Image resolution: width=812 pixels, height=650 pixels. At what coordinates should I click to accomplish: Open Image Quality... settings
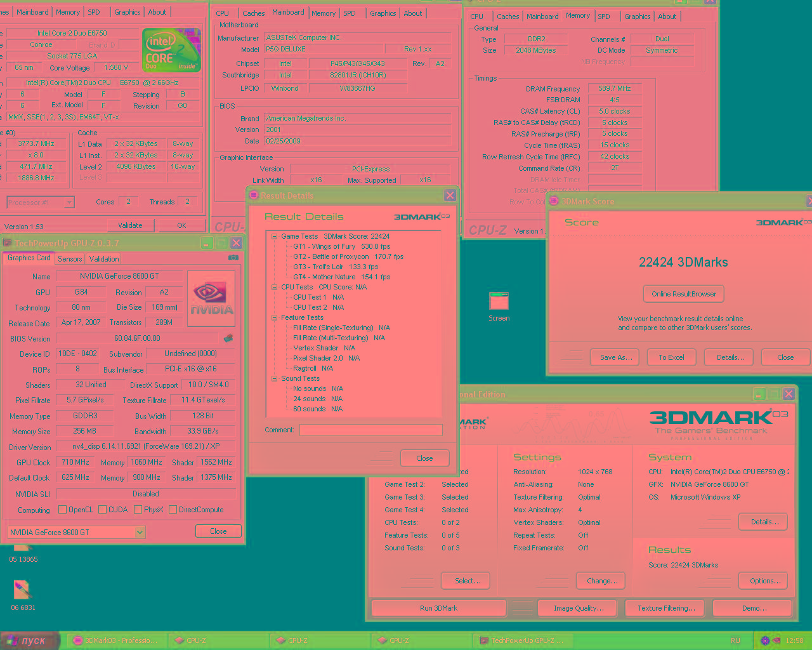tap(579, 608)
